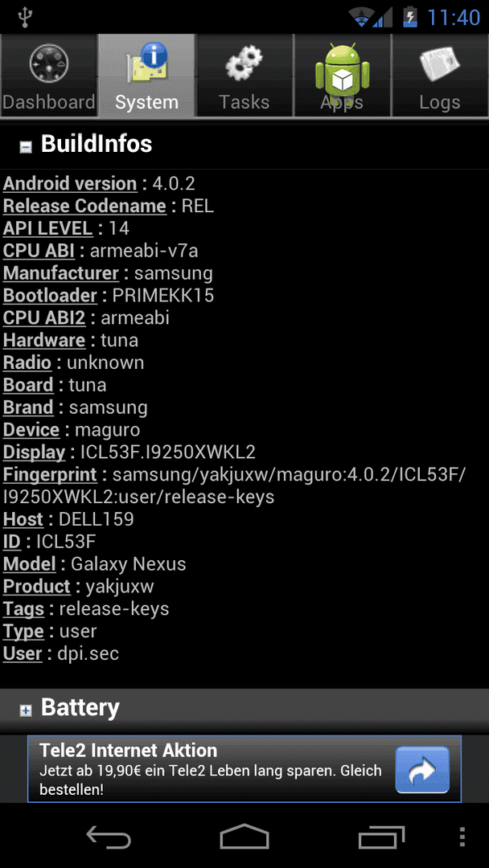
Task: Open the recent apps navigation icon
Action: (381, 837)
